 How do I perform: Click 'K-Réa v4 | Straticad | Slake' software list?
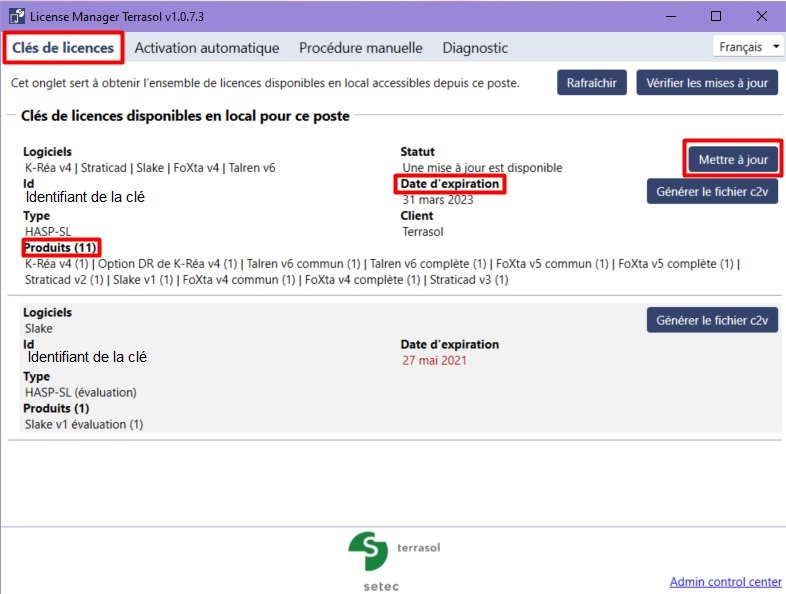tap(150, 167)
